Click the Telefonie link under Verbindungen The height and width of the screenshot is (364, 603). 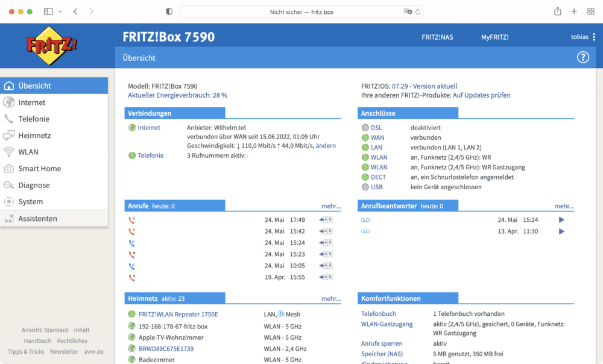(150, 155)
